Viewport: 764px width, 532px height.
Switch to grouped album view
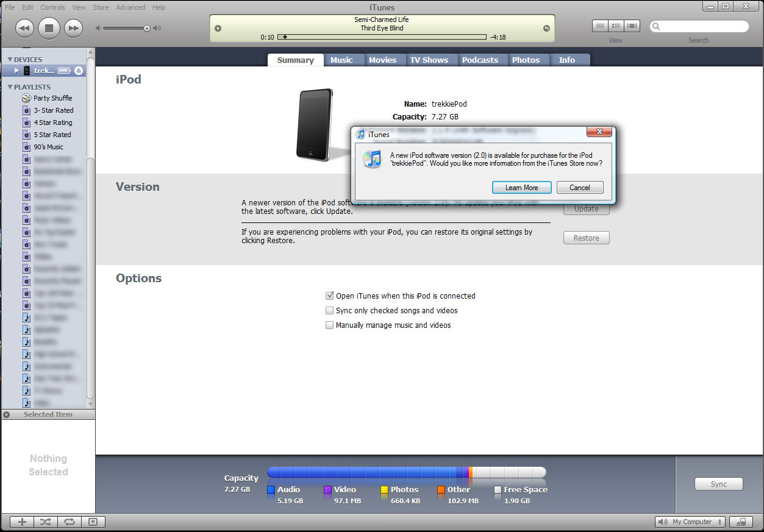(616, 26)
